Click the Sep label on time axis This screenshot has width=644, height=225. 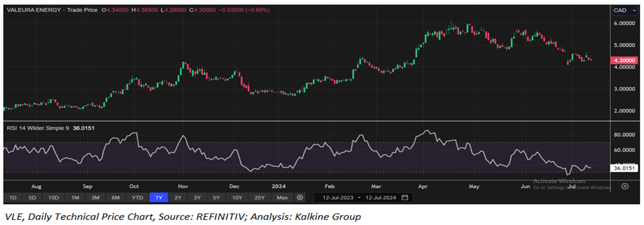87,187
